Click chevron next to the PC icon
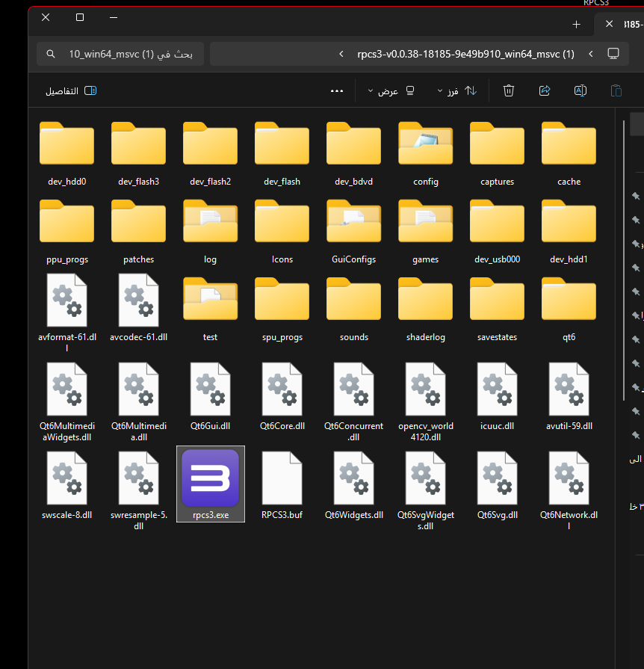 (x=591, y=54)
